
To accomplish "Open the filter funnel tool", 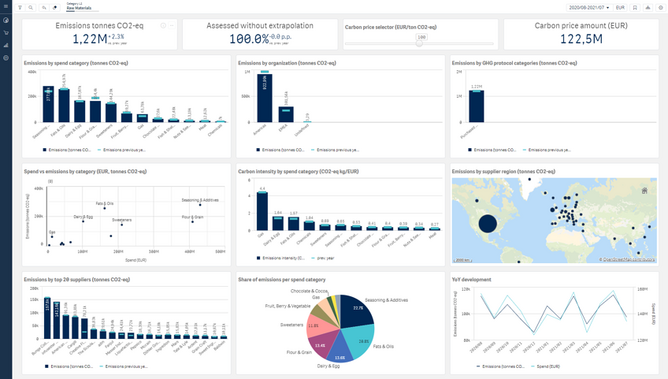I will (x=20, y=8).
